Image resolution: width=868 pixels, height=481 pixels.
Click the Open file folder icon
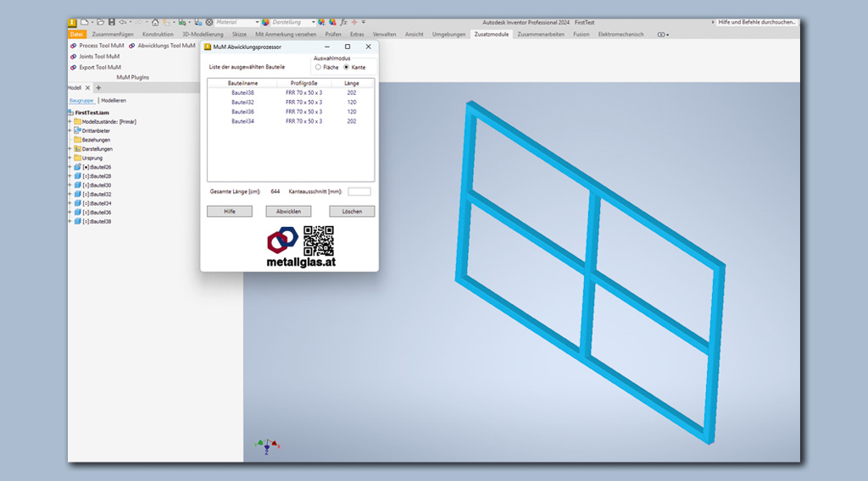[101, 22]
